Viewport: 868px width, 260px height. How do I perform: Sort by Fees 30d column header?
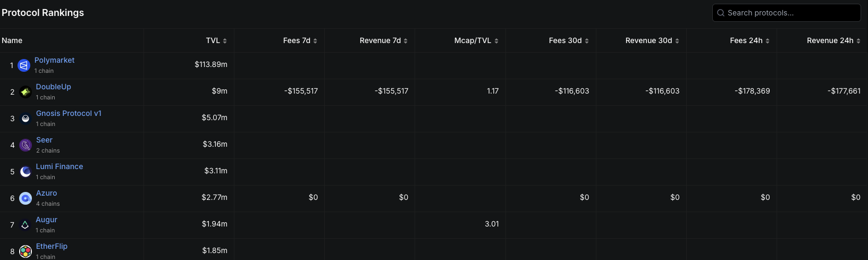569,40
